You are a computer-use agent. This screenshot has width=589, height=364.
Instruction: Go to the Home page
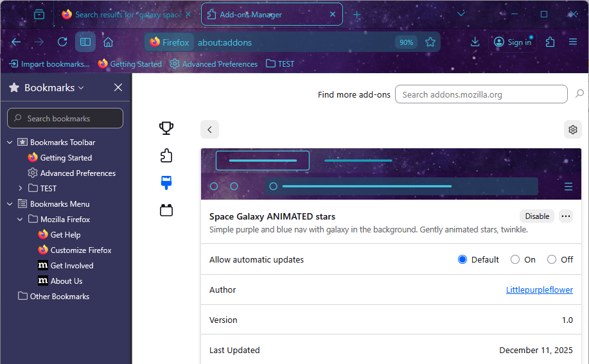(x=108, y=42)
